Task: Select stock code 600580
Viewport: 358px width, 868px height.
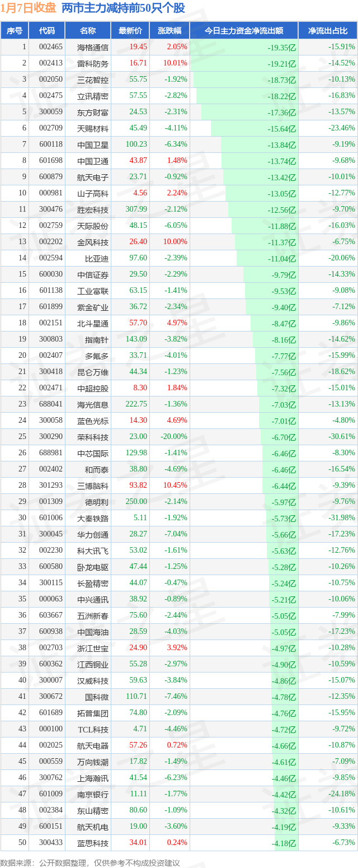Action: 51,567
